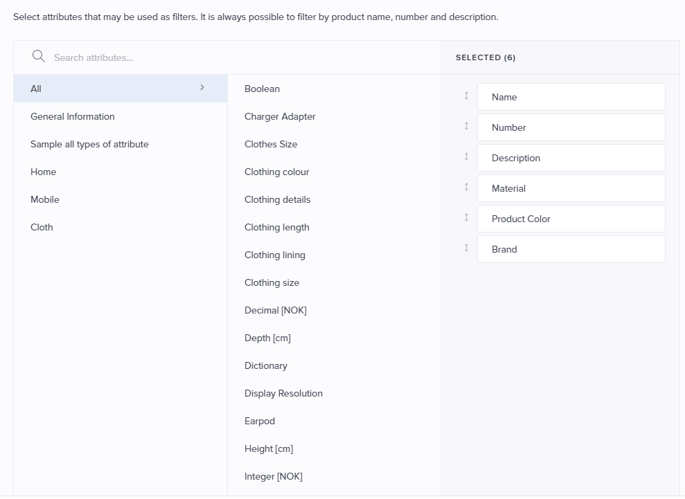Click the reorder handle beside Name
Image resolution: width=685 pixels, height=499 pixels.
[x=466, y=96]
